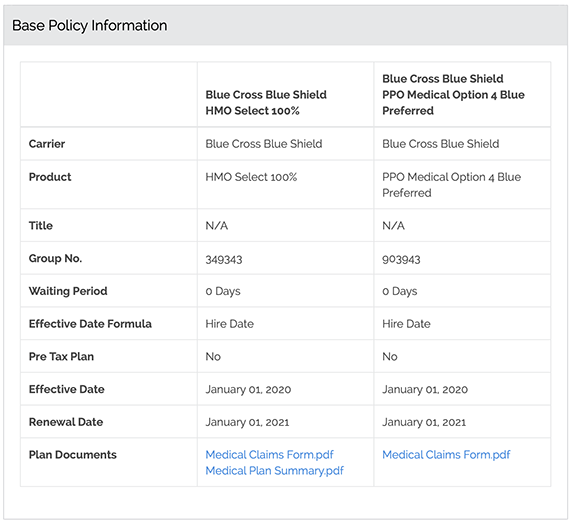Select HMO Select 100% column heading

pos(266,103)
